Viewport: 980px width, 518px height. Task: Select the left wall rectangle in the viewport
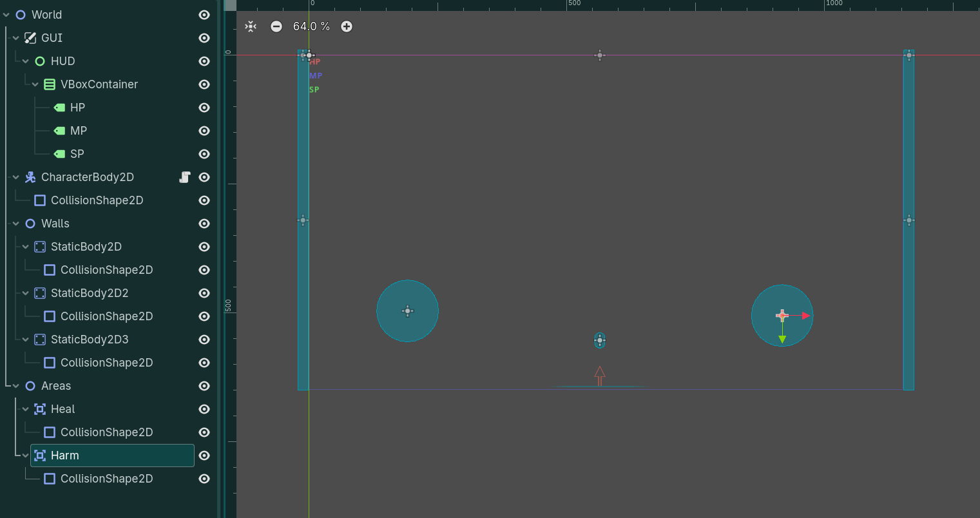[303, 220]
